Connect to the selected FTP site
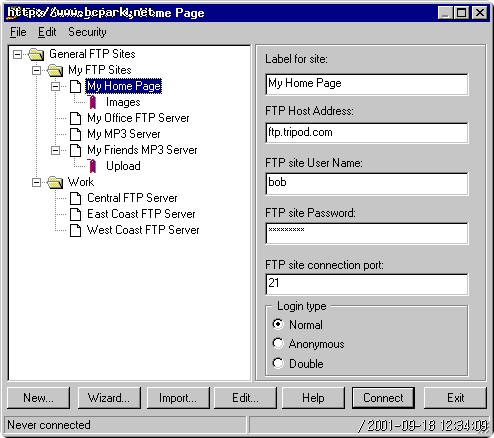The width and height of the screenshot is (494, 438). tap(383, 398)
